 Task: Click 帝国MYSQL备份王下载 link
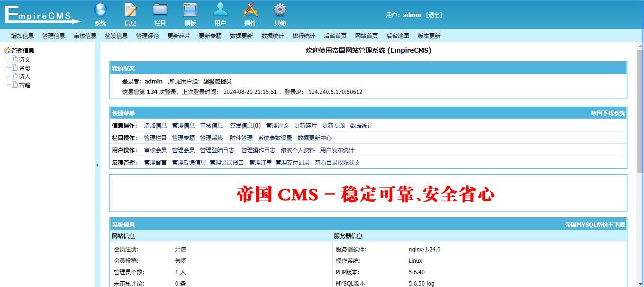(x=595, y=225)
